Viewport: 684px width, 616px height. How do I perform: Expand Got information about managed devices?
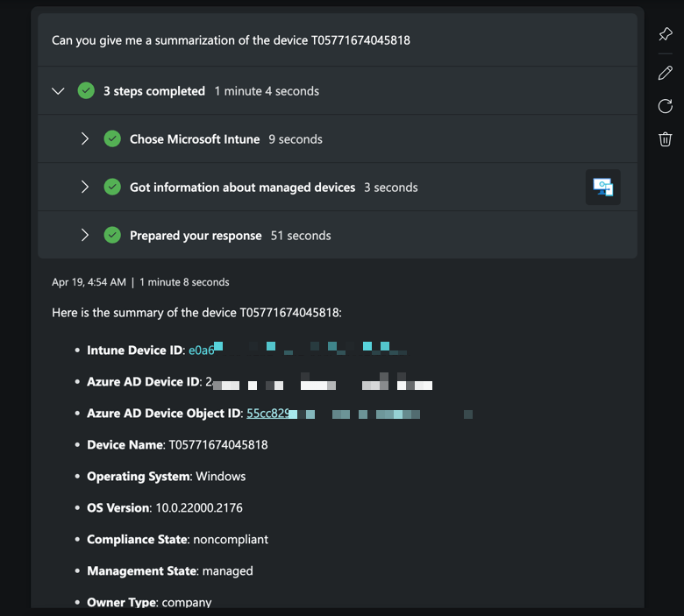point(85,187)
